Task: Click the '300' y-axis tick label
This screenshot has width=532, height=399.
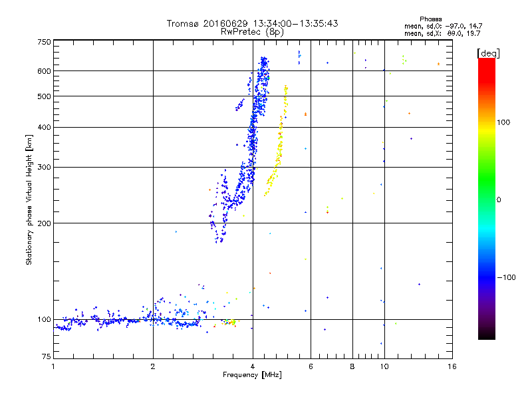Action: click(x=44, y=167)
